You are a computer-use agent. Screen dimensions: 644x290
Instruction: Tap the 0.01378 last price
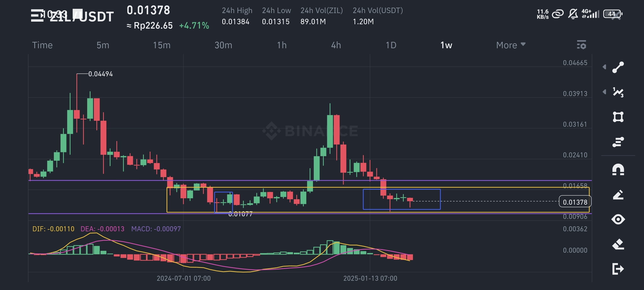(x=148, y=10)
